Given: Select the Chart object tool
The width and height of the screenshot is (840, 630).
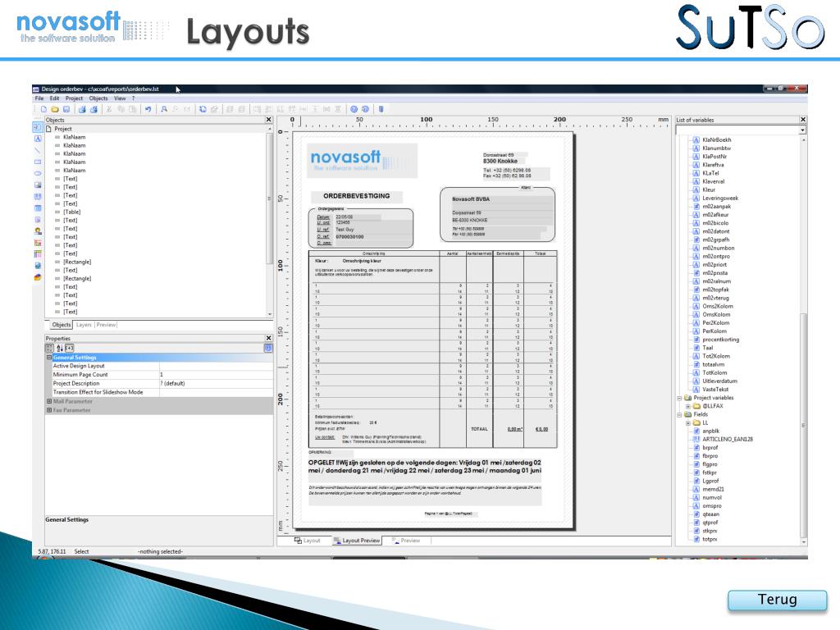Looking at the screenshot, I should coord(38,243).
